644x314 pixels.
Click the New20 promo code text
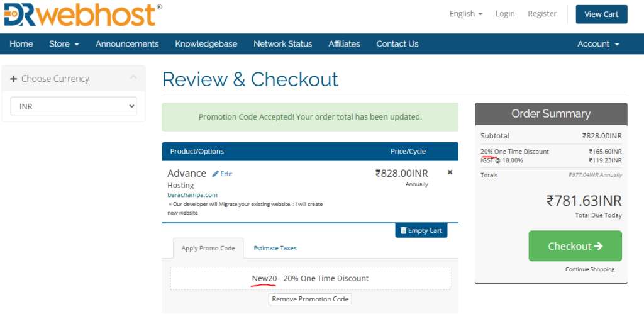pos(264,278)
